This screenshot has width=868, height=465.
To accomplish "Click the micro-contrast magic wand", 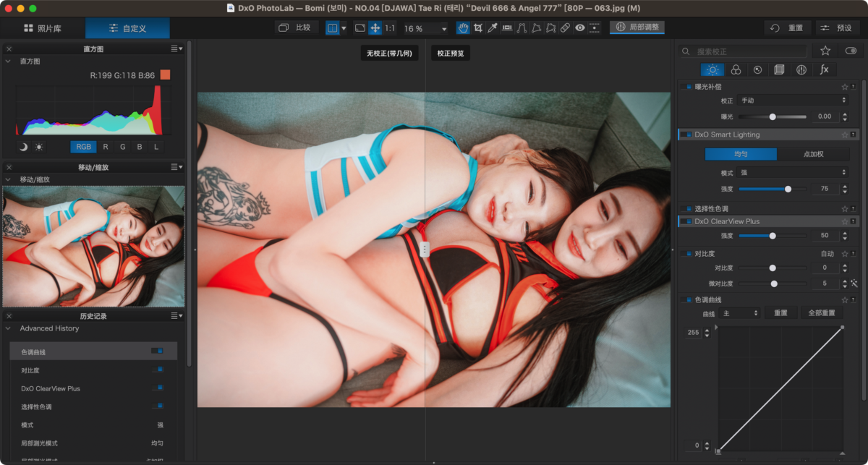I will [854, 283].
